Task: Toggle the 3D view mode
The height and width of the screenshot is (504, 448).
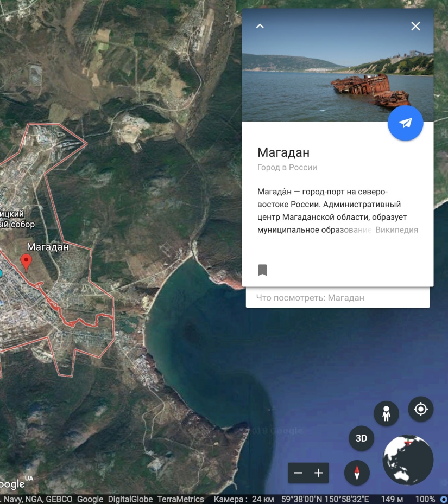Action: click(361, 437)
